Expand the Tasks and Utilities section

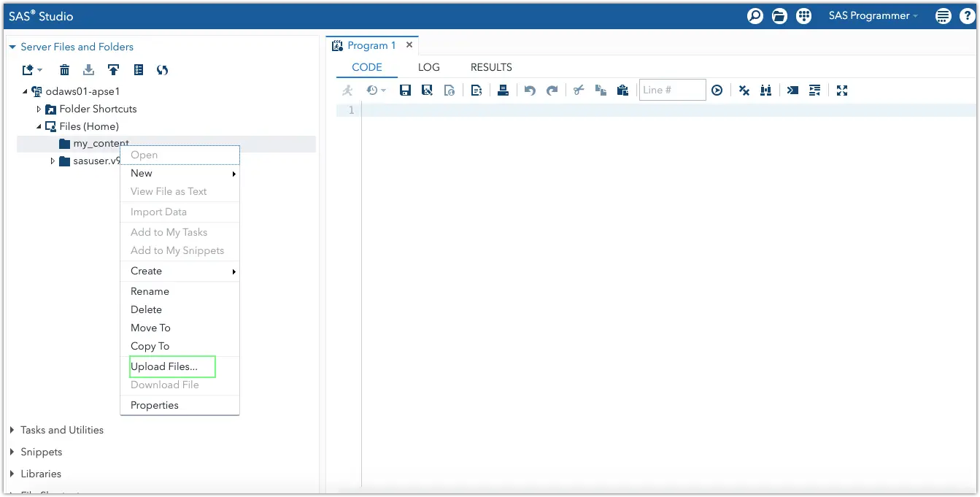point(12,430)
